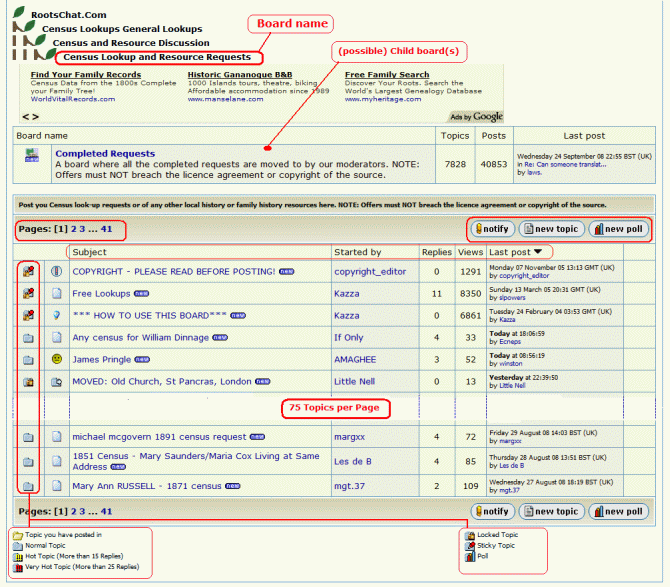670x587 pixels.
Task: Click the Completed Requests board icon
Action: [32, 155]
